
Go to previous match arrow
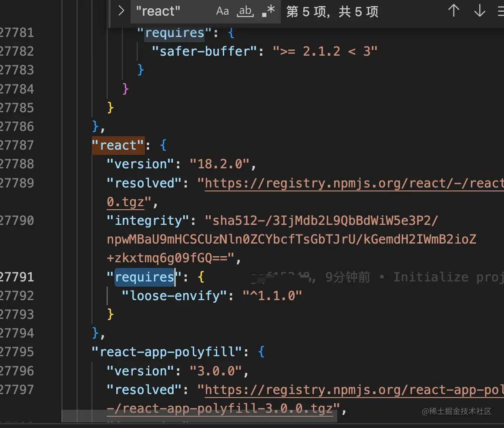454,11
